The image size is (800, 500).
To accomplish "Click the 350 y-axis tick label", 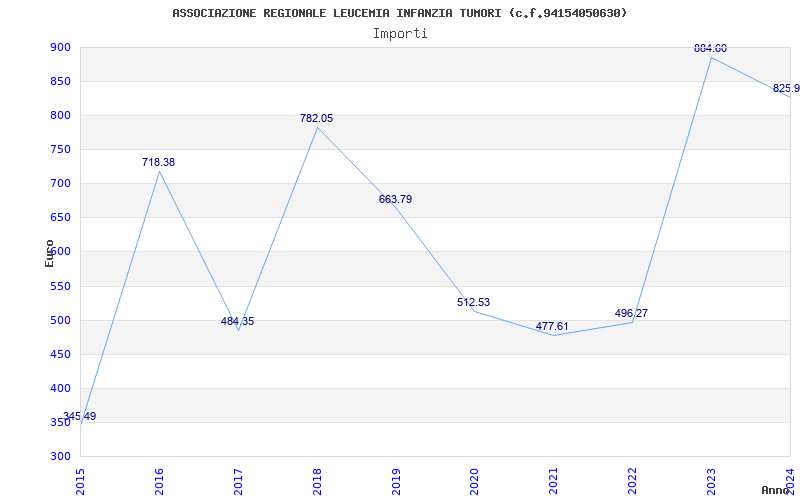I will point(60,423).
